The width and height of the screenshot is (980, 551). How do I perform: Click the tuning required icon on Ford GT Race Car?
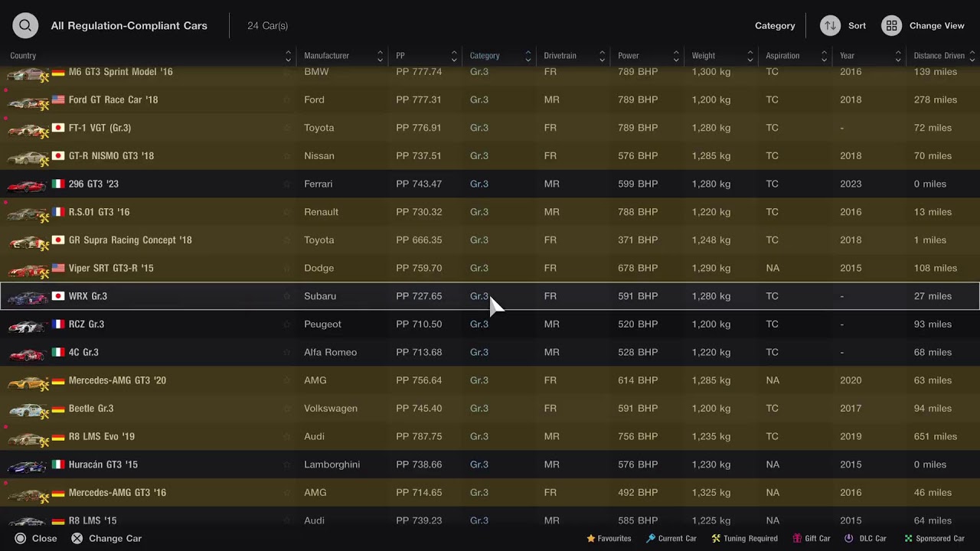[44, 106]
